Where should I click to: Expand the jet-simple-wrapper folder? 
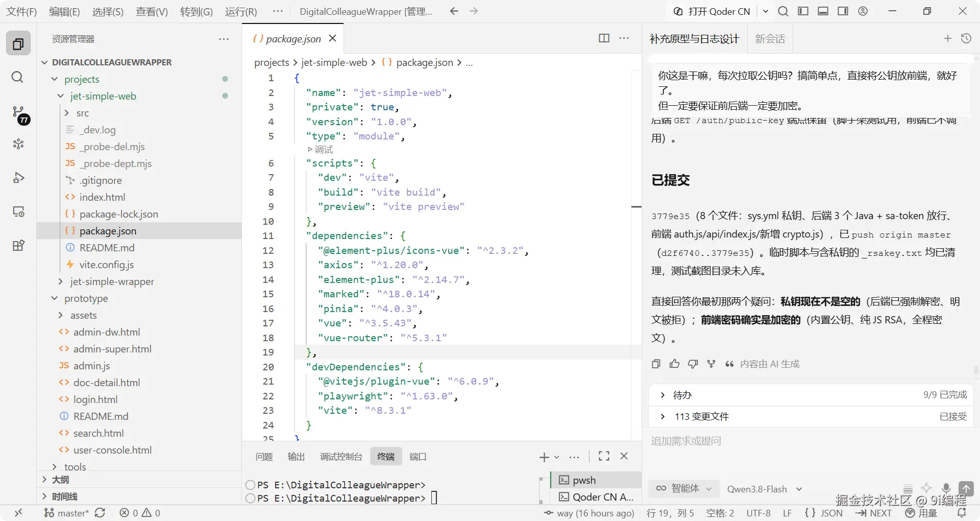(61, 281)
